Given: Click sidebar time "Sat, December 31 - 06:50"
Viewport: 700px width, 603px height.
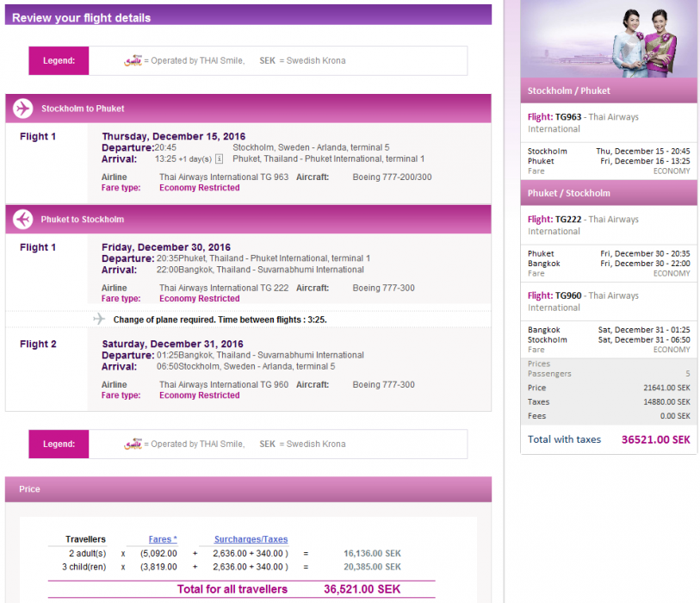Looking at the screenshot, I should click(644, 340).
